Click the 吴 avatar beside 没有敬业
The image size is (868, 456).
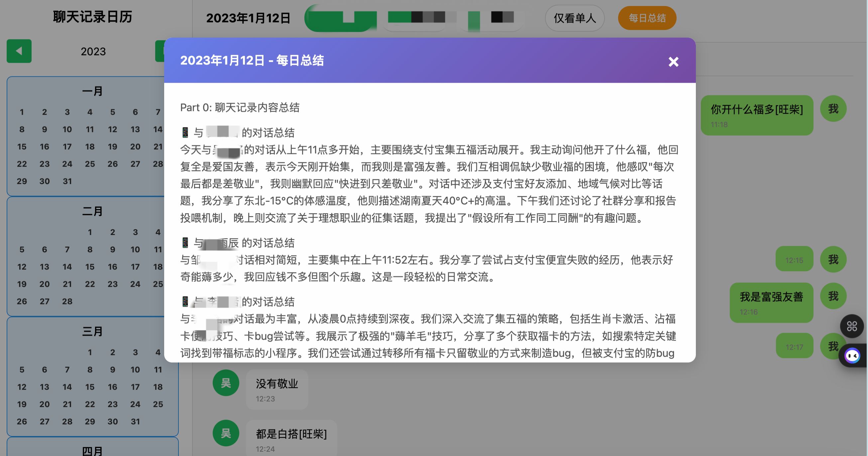225,383
